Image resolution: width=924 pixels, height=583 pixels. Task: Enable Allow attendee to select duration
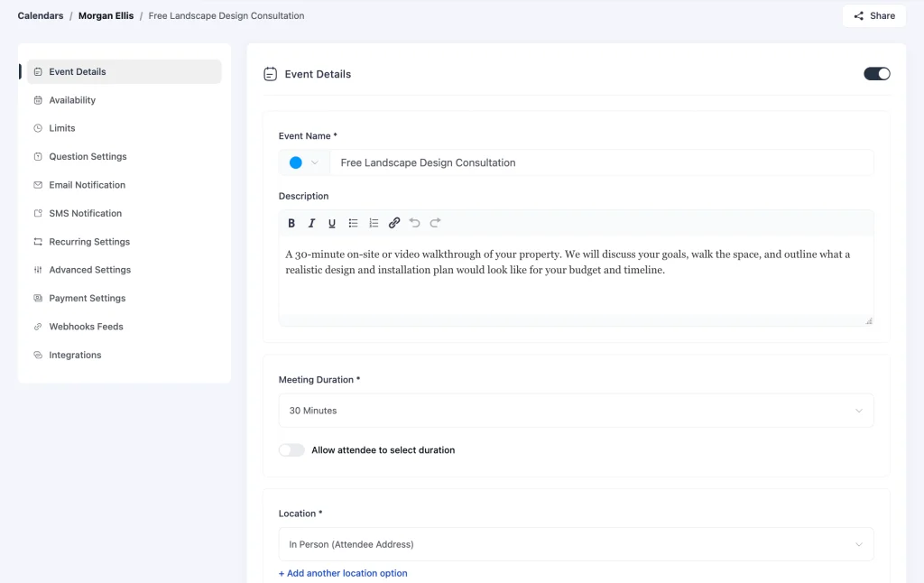click(291, 450)
